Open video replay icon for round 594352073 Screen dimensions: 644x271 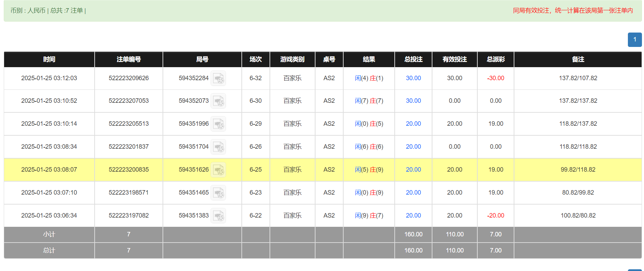[x=218, y=101]
